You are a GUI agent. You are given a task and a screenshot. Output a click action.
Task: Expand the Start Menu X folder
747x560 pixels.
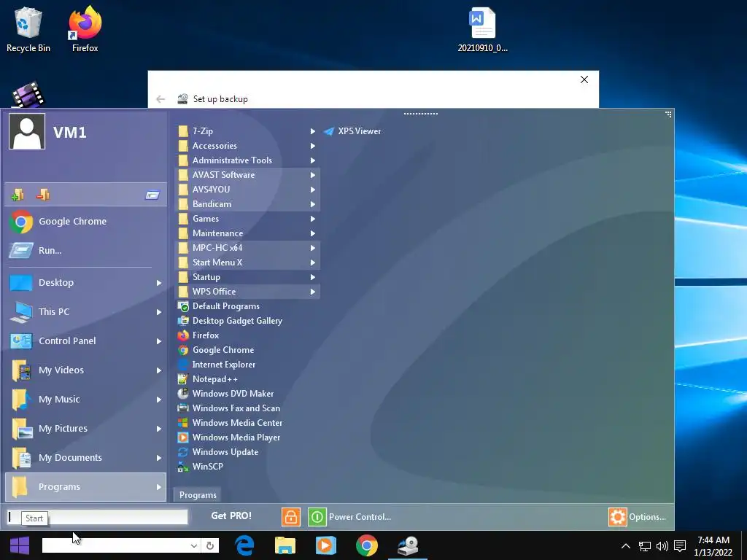coord(247,262)
